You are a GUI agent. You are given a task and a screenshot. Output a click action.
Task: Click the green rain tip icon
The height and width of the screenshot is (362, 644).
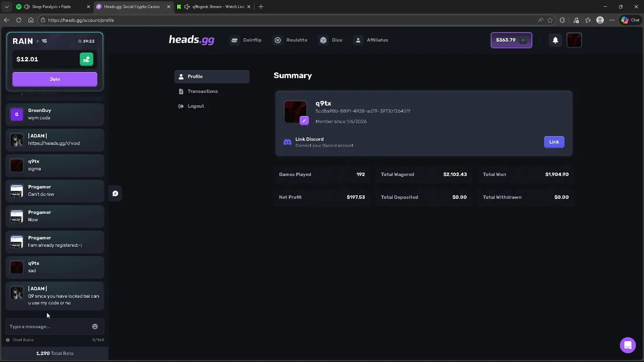coord(87,59)
